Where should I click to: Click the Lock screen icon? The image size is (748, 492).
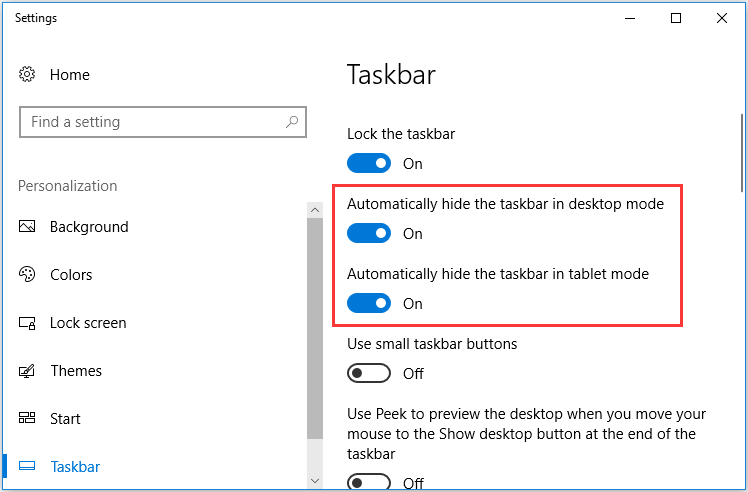click(27, 323)
